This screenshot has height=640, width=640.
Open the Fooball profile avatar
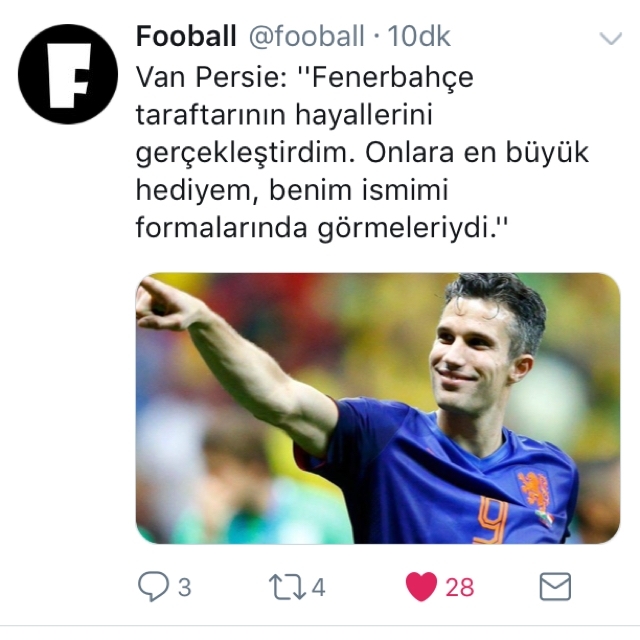(x=68, y=74)
